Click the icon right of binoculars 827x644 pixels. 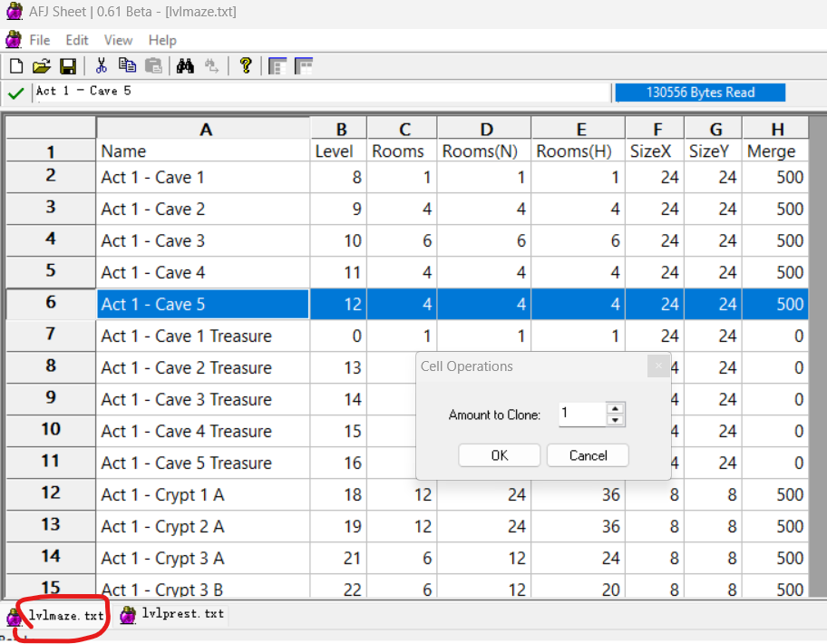pyautogui.click(x=211, y=66)
